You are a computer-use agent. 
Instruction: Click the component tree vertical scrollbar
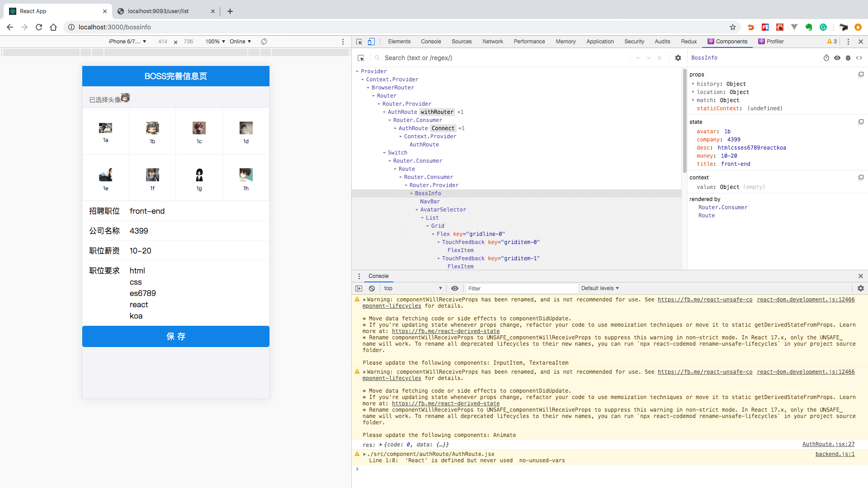point(684,121)
